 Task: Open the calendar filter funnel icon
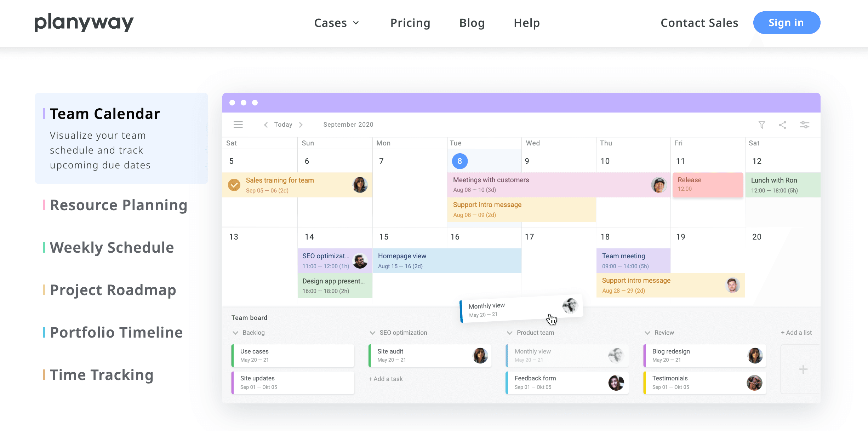(x=762, y=125)
